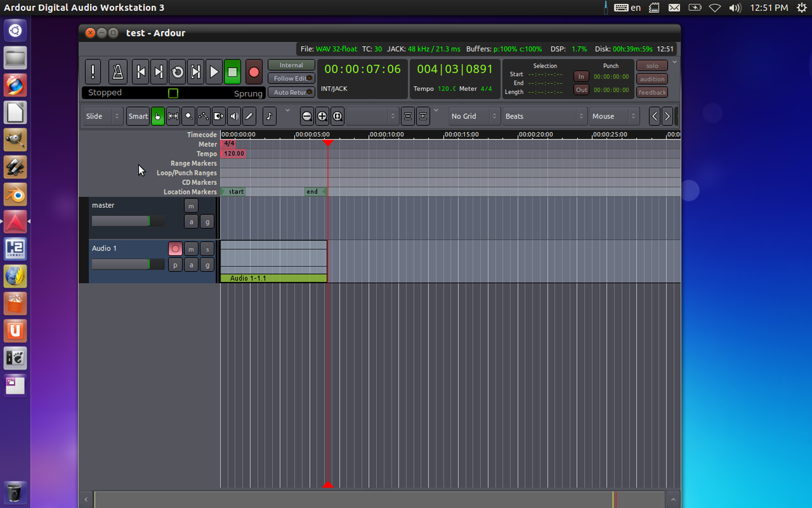The width and height of the screenshot is (812, 508).
Task: Nudge forward with right arrow button
Action: (x=667, y=117)
